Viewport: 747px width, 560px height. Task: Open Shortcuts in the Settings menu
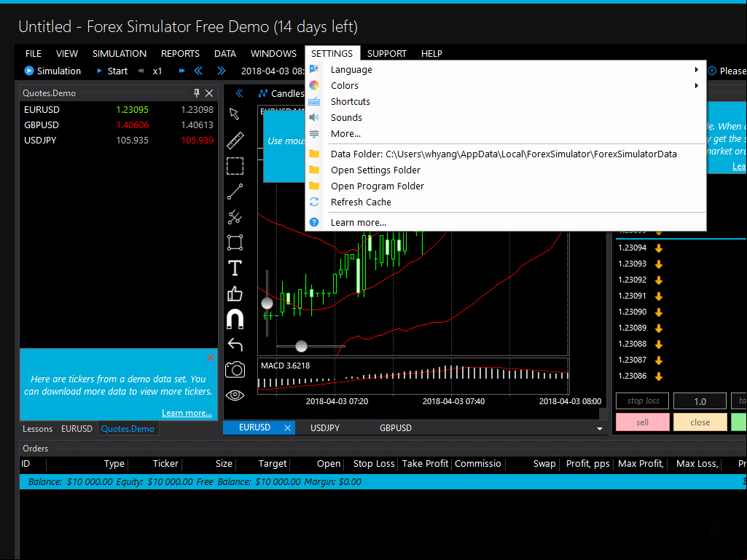coord(506,101)
